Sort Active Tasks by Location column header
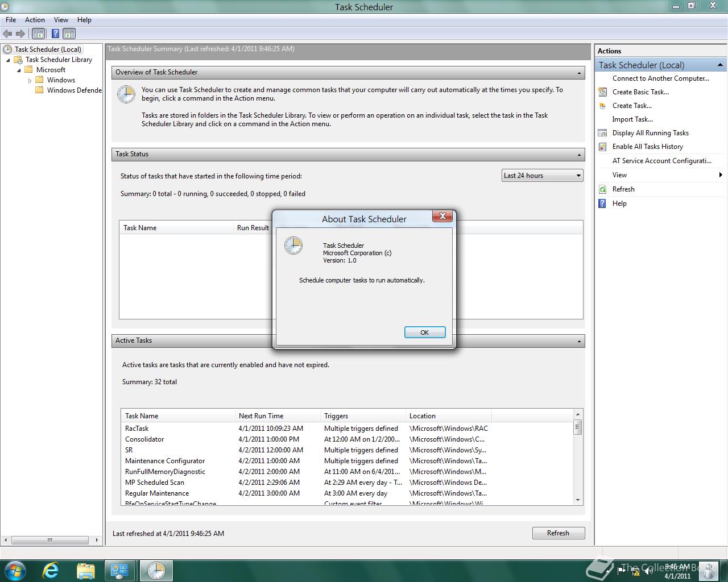Viewport: 728px width, 582px height. tap(448, 416)
